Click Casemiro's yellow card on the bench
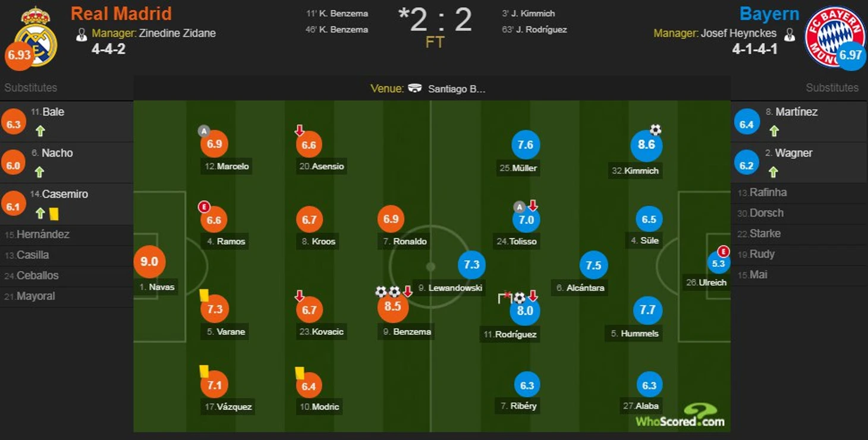Viewport: 868px width, 440px height. pyautogui.click(x=54, y=213)
